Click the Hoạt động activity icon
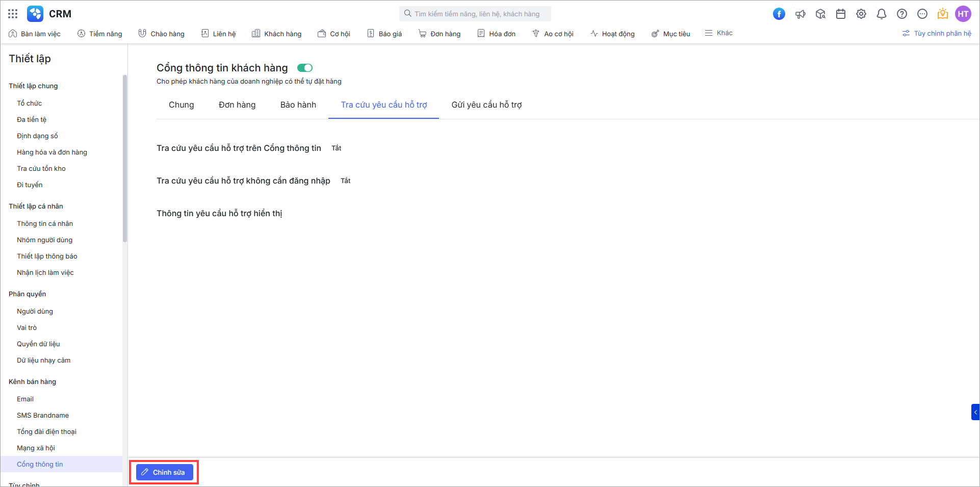980x487 pixels. [594, 33]
